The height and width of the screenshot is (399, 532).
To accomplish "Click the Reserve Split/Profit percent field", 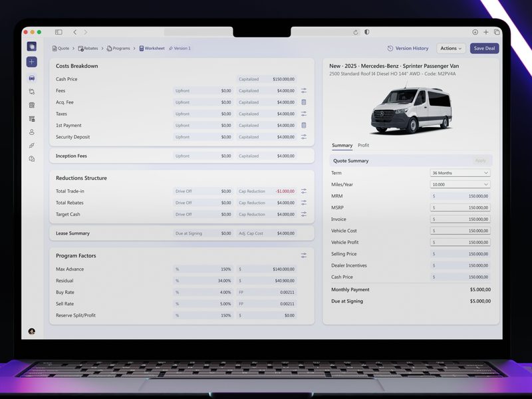I will (203, 315).
